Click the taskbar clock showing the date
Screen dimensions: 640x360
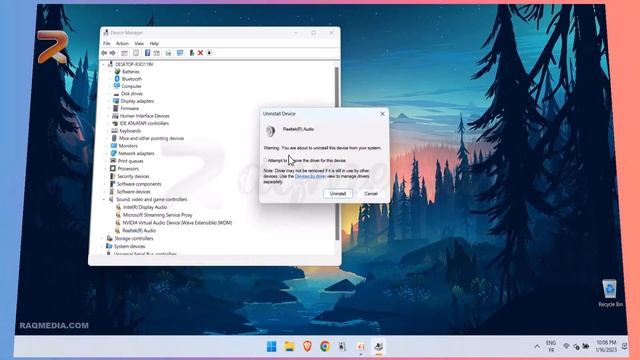606,346
